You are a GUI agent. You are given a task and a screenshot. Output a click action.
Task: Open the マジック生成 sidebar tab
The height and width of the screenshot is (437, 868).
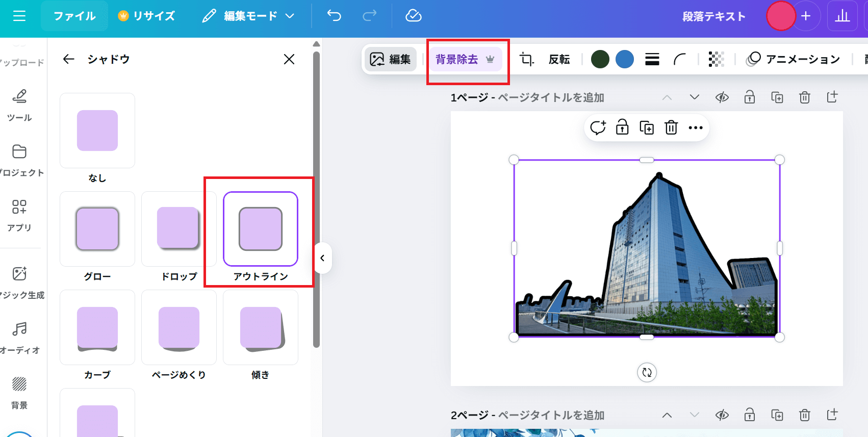19,282
